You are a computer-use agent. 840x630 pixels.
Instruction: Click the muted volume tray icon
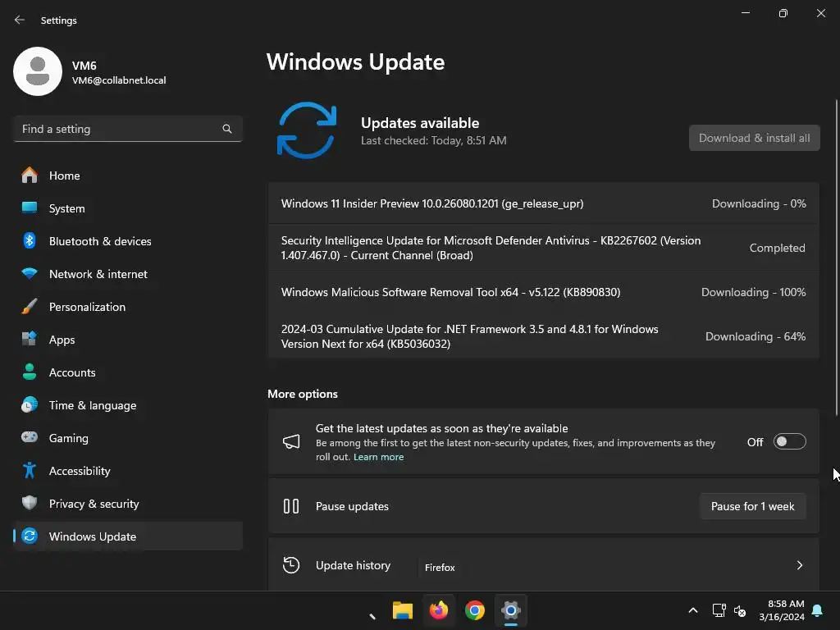[x=740, y=610]
